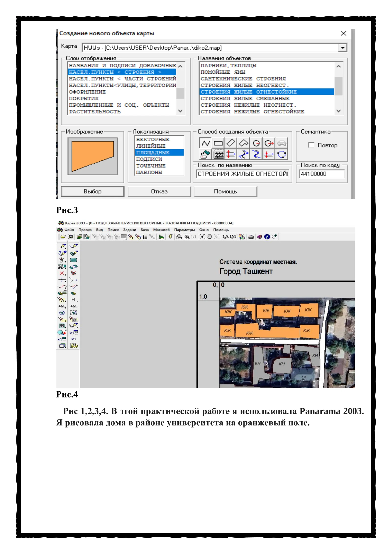Select object САНТЕХНИЧЕСКИЕ СТРОЕНИЯ
Image resolution: width=392 pixels, height=554 pixels.
click(x=267, y=79)
